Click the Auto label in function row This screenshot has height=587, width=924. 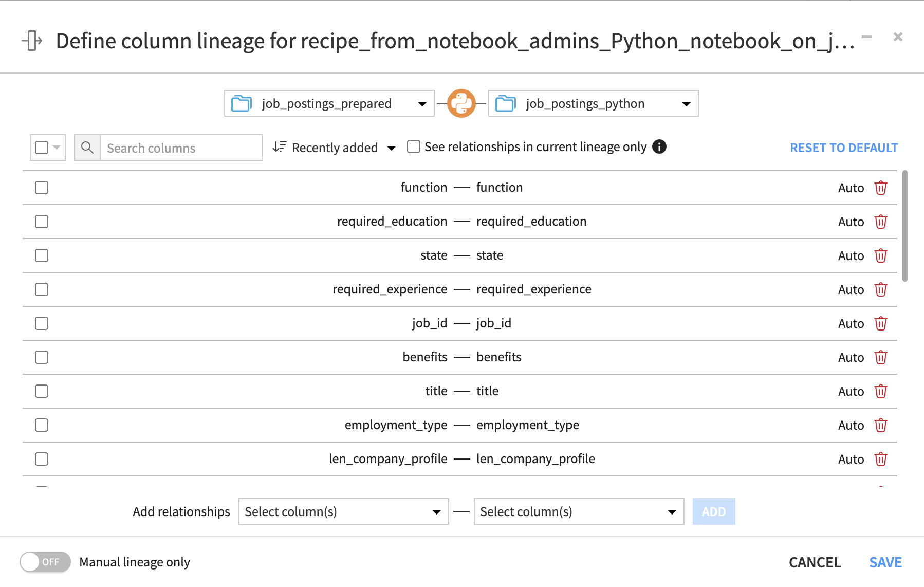click(851, 188)
